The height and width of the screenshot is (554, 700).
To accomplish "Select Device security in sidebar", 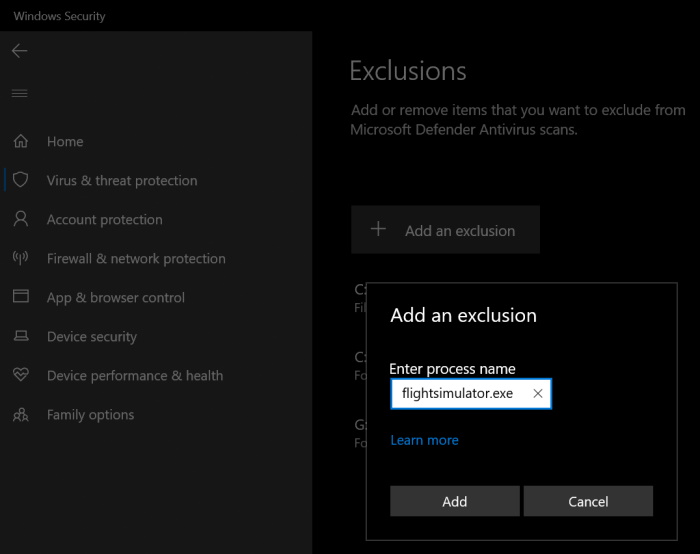I will 92,337.
